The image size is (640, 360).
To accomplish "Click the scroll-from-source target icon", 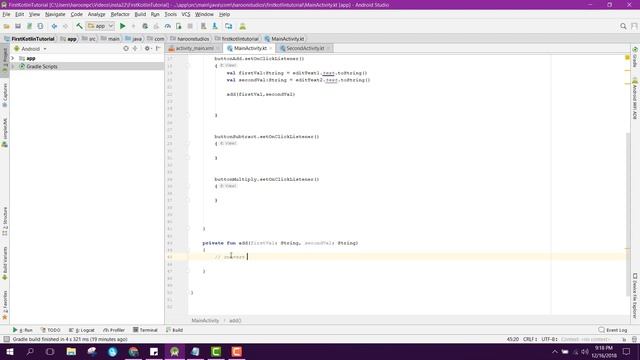I will (126, 49).
